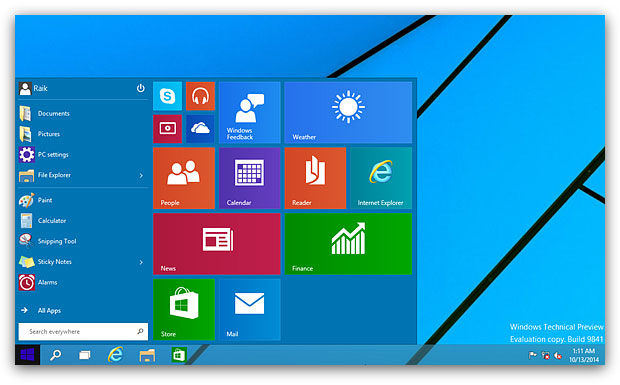Open the Weather tile
This screenshot has width=620, height=385.
(x=348, y=113)
